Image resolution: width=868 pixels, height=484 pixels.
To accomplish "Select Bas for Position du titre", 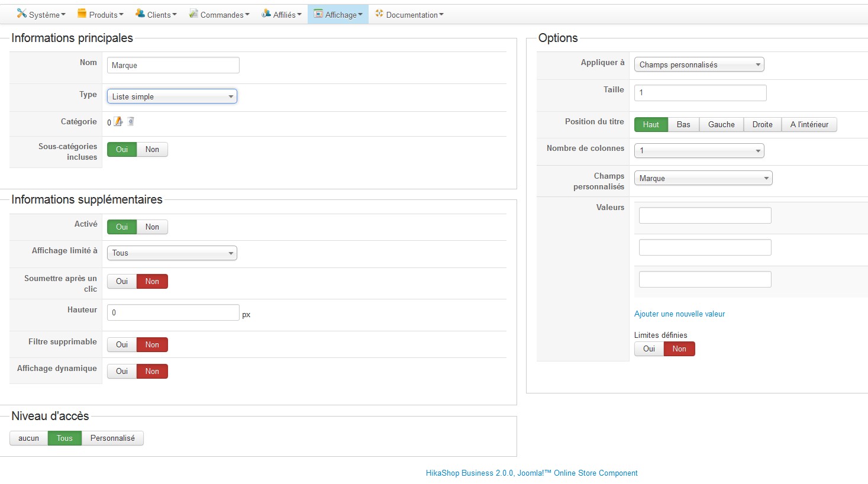I will (683, 125).
